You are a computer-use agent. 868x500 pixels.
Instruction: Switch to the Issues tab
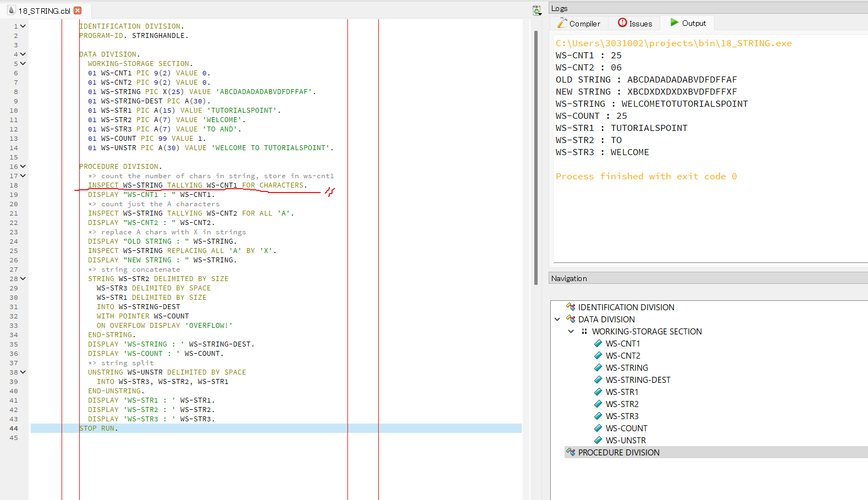coord(635,23)
